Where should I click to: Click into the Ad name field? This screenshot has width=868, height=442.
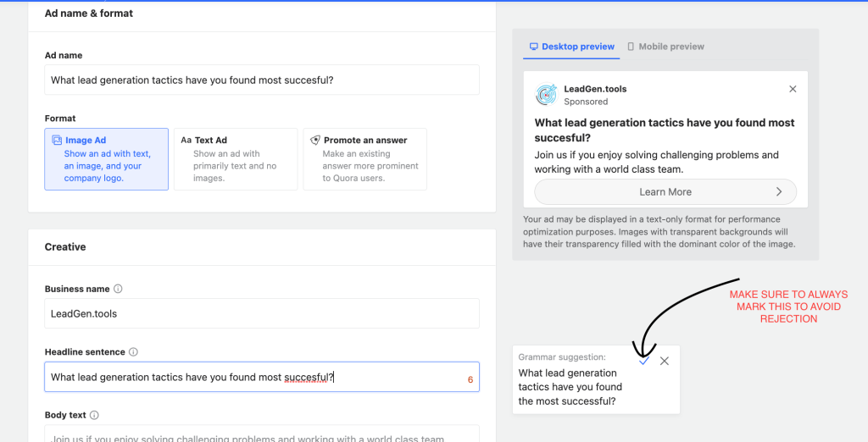262,80
